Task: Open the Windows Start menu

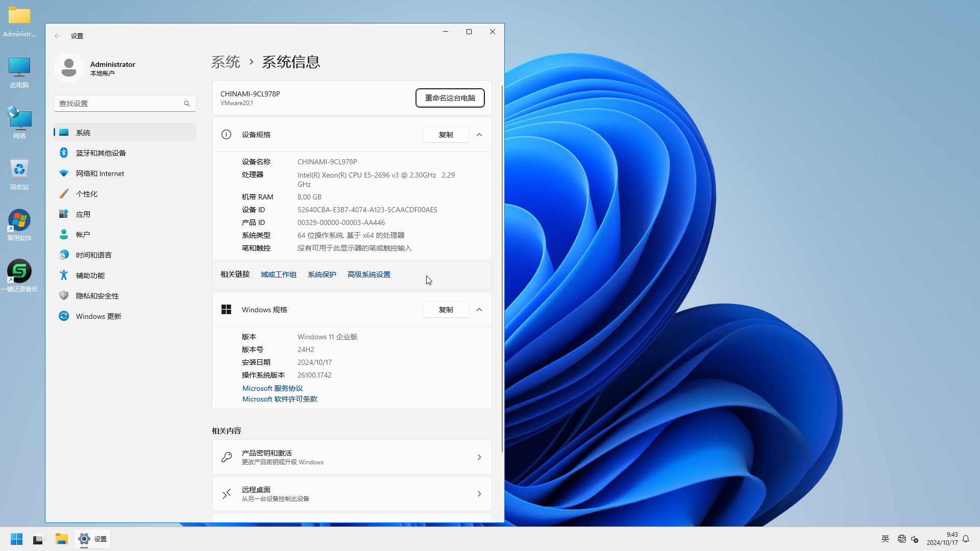Action: [x=16, y=539]
